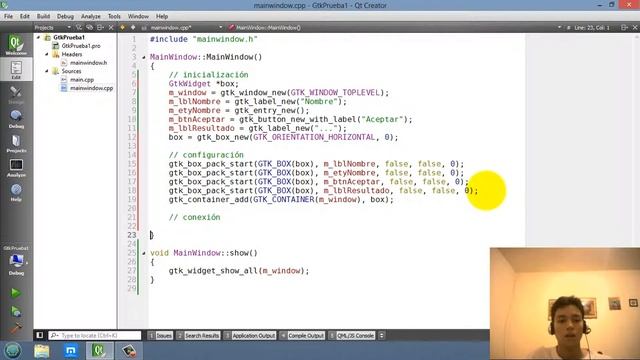Click the #include "mainwindow.h" line
The height and width of the screenshot is (360, 640).
point(203,39)
